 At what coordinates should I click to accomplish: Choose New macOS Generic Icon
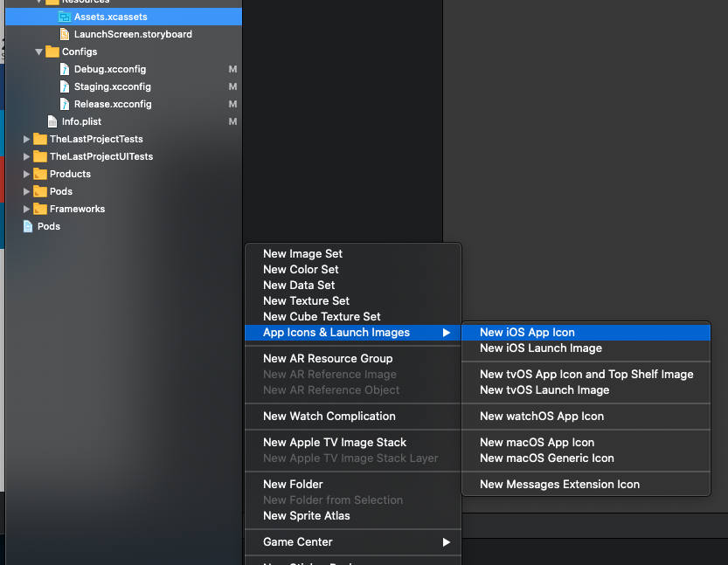[x=586, y=458]
